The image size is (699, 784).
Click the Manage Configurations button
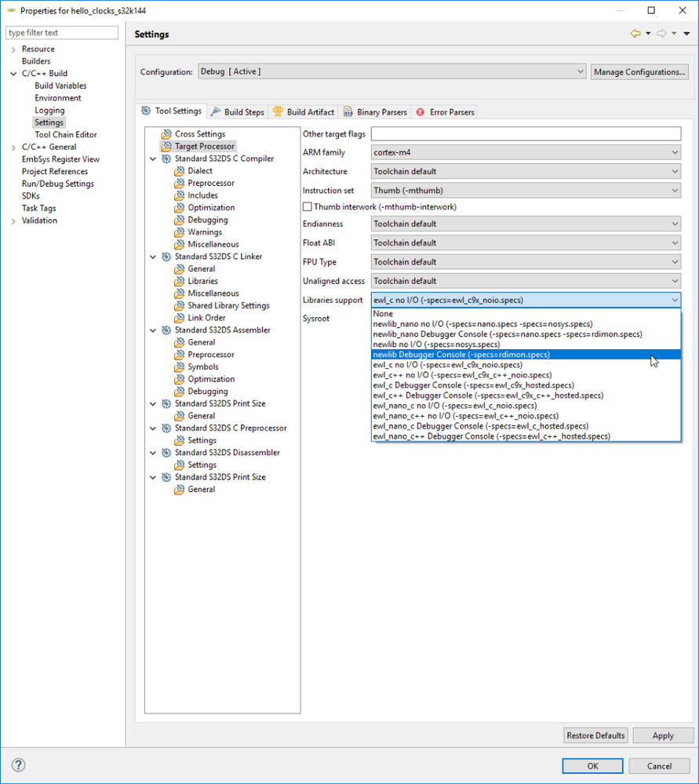click(x=639, y=71)
